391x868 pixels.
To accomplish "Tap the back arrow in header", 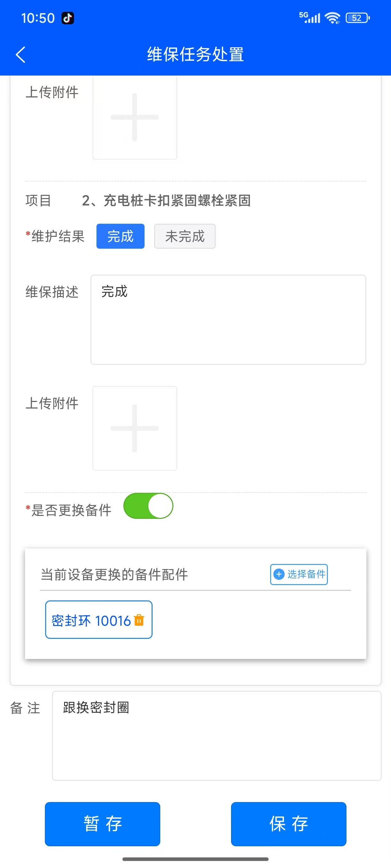I will tap(21, 55).
